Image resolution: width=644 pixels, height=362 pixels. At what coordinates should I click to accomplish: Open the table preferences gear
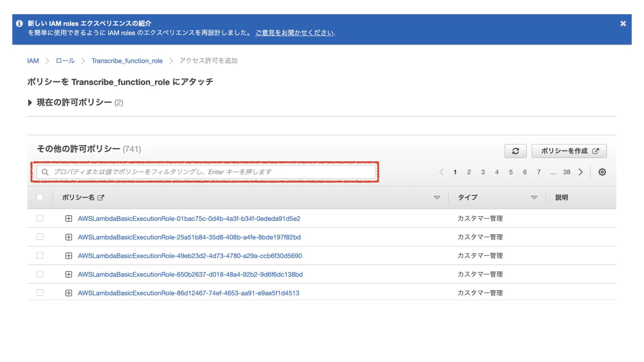(602, 172)
